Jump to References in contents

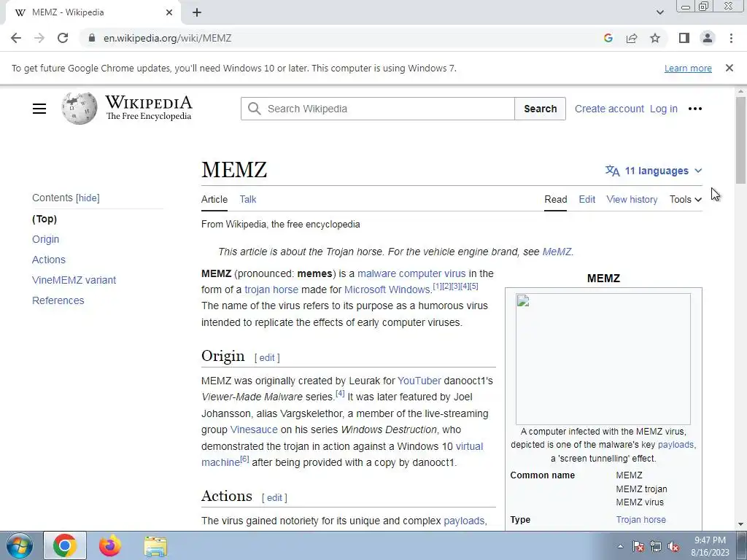pos(58,300)
